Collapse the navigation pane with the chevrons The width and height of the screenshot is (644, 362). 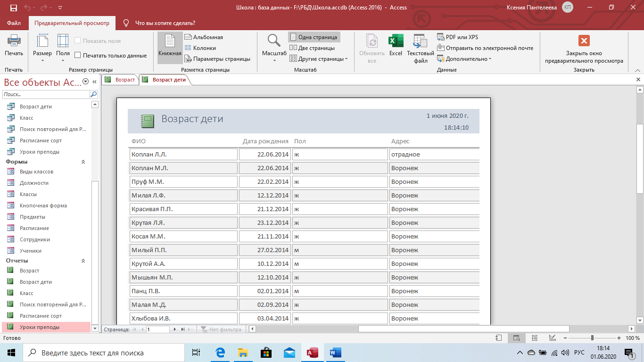(94, 82)
